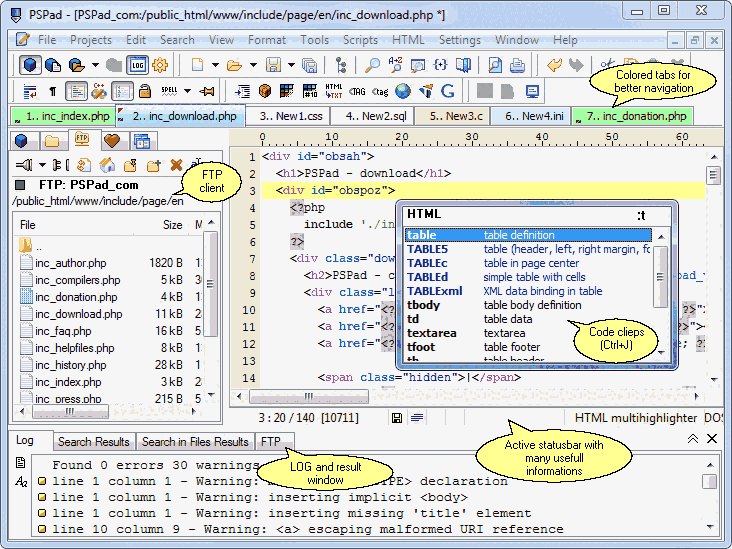Click the red X delete icon in FTP panel
The height and width of the screenshot is (549, 732).
176,165
